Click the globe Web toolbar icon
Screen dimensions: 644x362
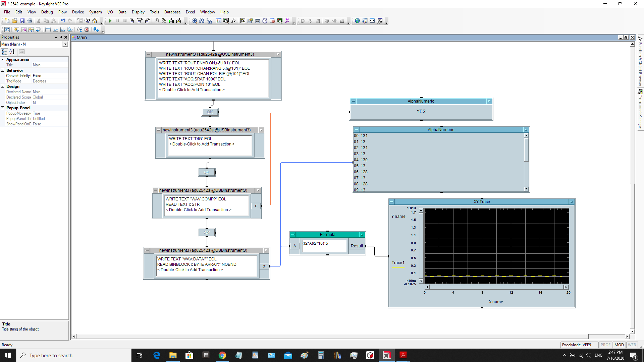(357, 21)
